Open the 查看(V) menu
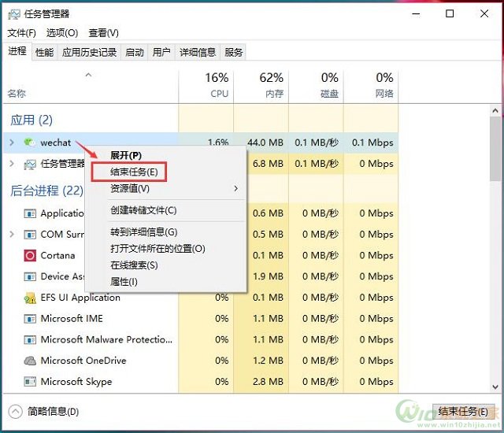The width and height of the screenshot is (504, 433). [103, 33]
